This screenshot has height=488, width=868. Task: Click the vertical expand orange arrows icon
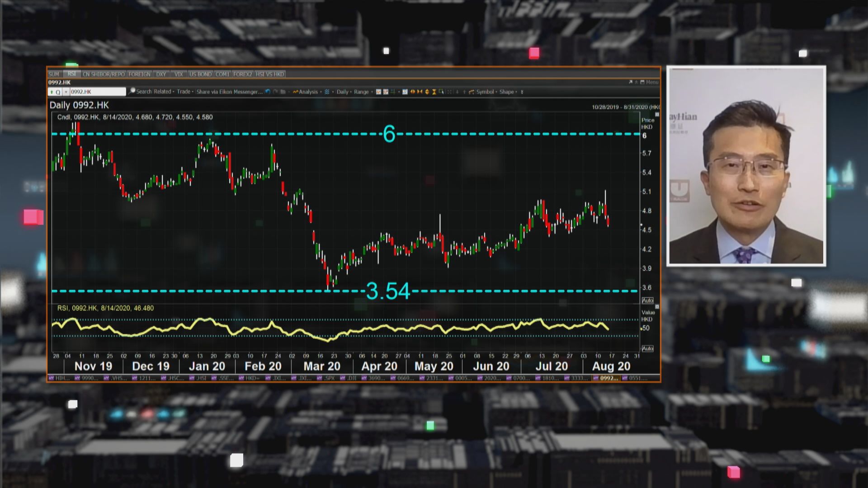click(427, 92)
